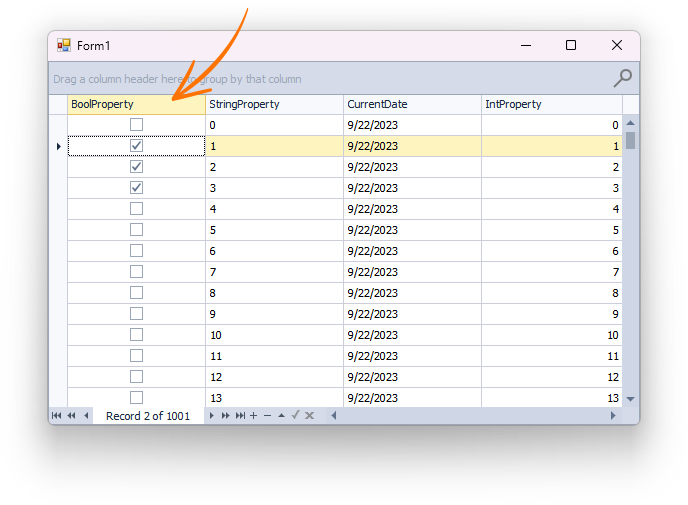Select CurrentDate cell in row 7

click(x=412, y=272)
